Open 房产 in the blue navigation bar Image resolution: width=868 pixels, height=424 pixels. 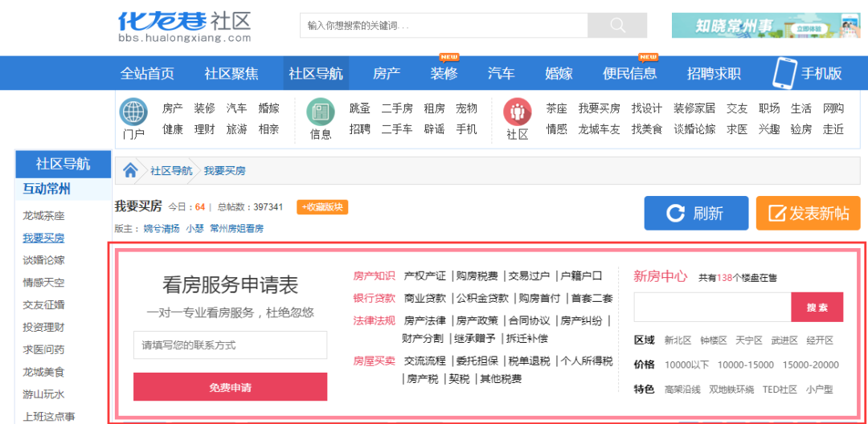point(387,74)
